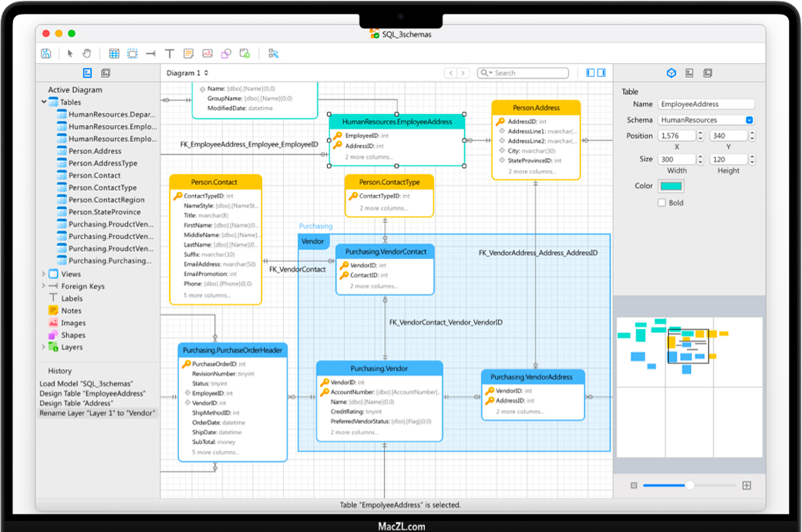Select the foreign key relation tool

pos(150,53)
